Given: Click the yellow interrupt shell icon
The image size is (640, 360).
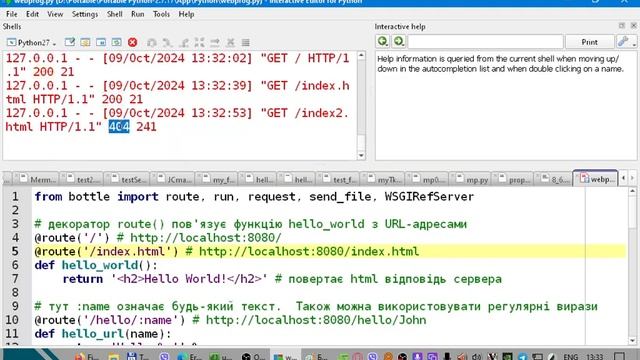Looking at the screenshot, I should click(85, 42).
